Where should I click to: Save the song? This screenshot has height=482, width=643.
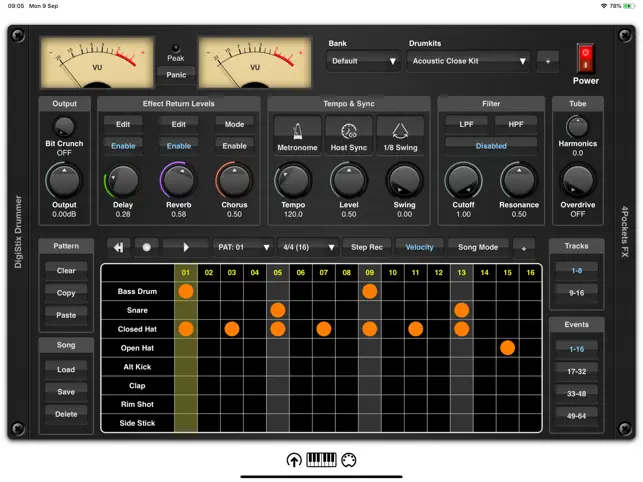[66, 392]
